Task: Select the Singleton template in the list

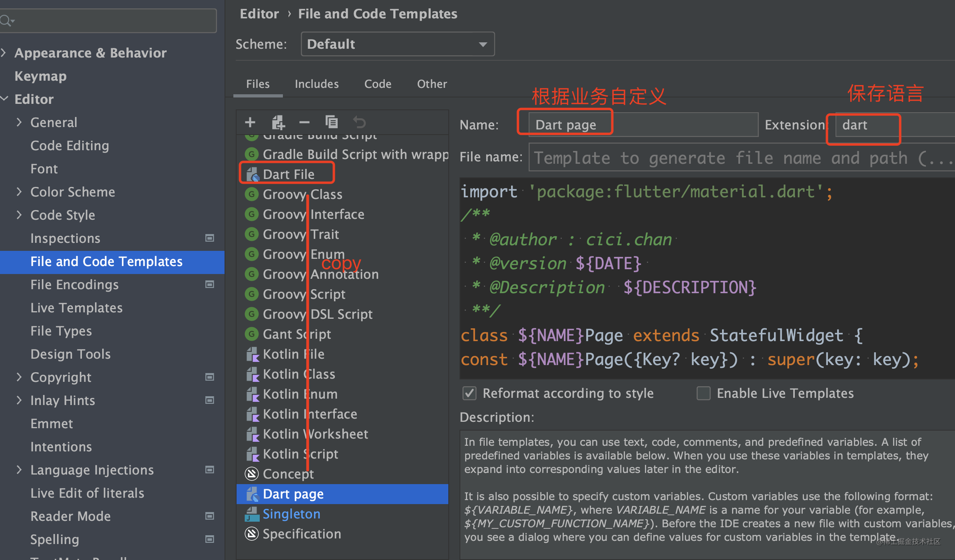Action: 291,514
